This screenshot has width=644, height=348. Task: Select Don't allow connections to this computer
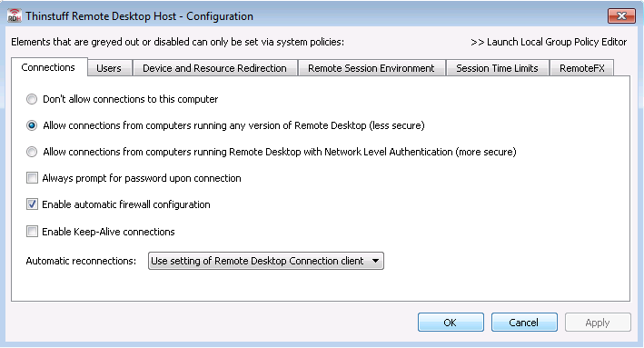32,99
